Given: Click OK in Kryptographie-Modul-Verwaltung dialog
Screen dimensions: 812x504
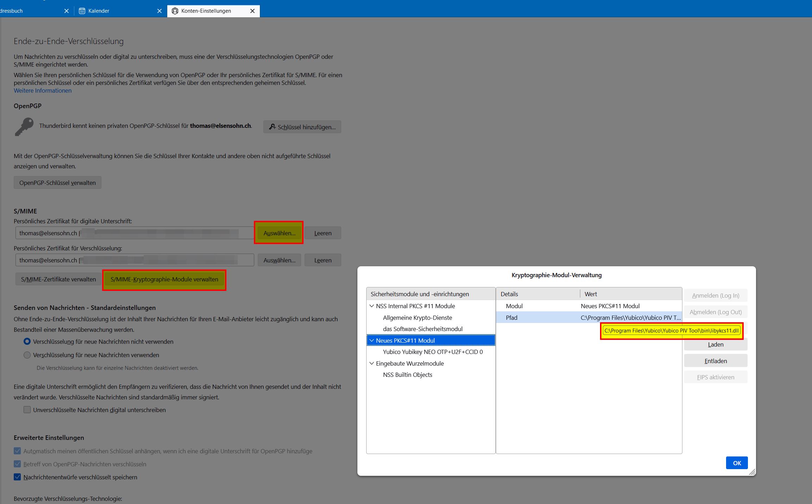Looking at the screenshot, I should pyautogui.click(x=737, y=463).
